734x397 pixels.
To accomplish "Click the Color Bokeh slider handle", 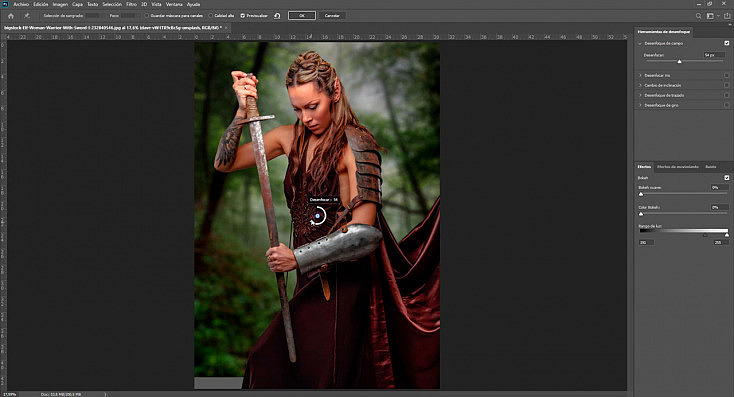I will [641, 214].
